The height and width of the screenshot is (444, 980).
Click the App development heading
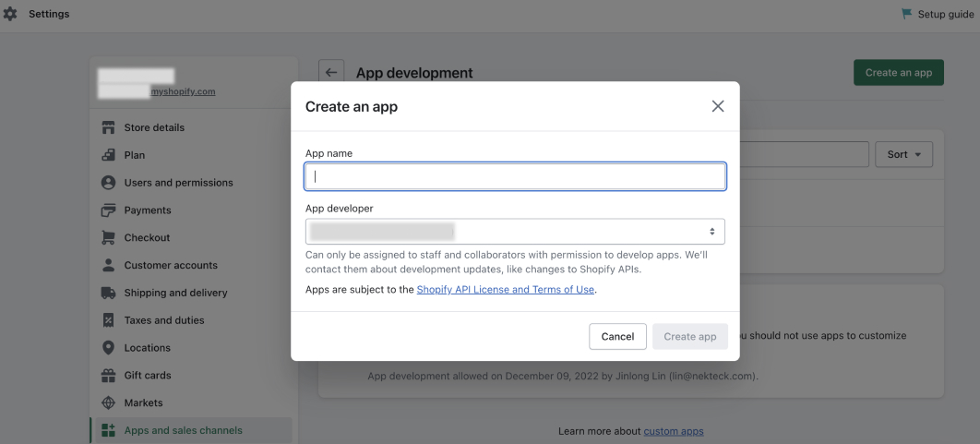pos(414,73)
